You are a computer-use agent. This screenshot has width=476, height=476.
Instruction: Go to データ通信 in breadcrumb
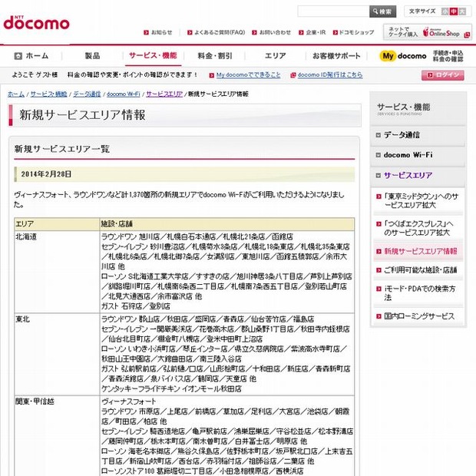87,94
